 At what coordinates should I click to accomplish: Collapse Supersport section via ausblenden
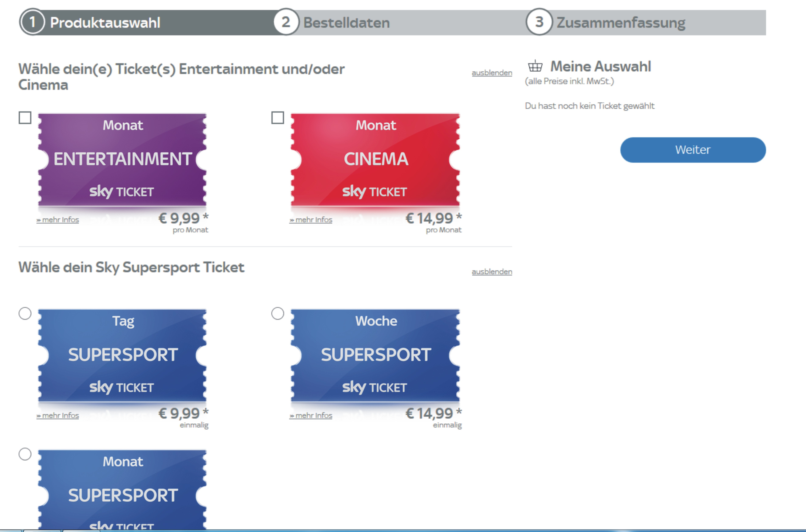(492, 271)
